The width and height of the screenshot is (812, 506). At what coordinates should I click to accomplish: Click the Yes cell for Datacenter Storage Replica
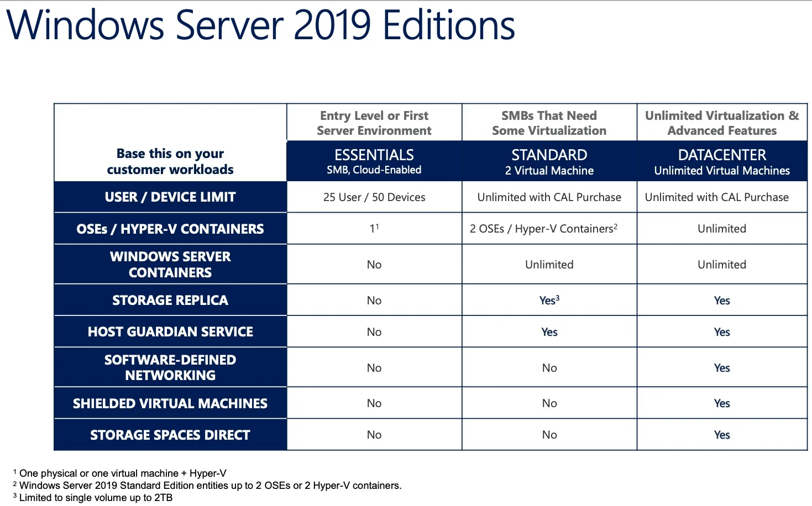coord(722,300)
